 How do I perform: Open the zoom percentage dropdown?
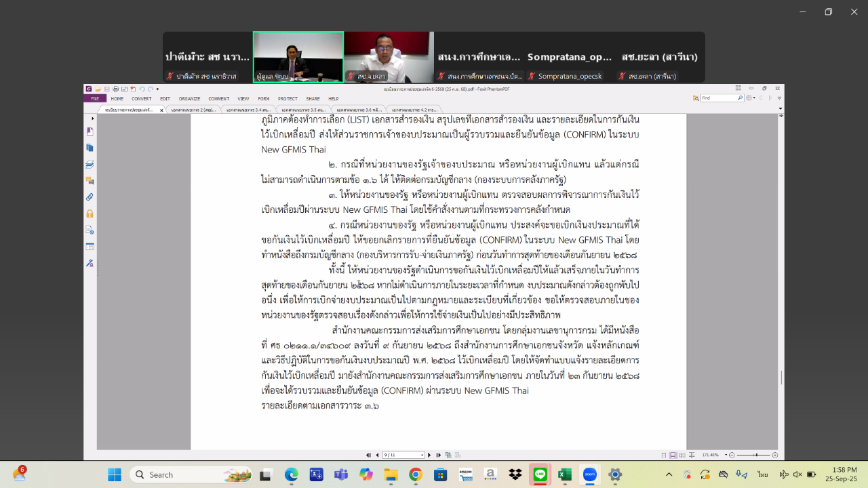click(724, 455)
